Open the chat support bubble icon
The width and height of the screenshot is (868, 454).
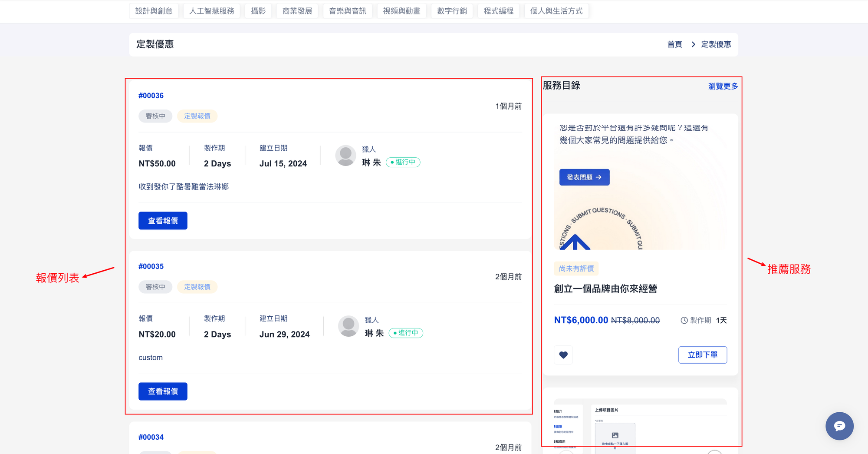pyautogui.click(x=839, y=426)
